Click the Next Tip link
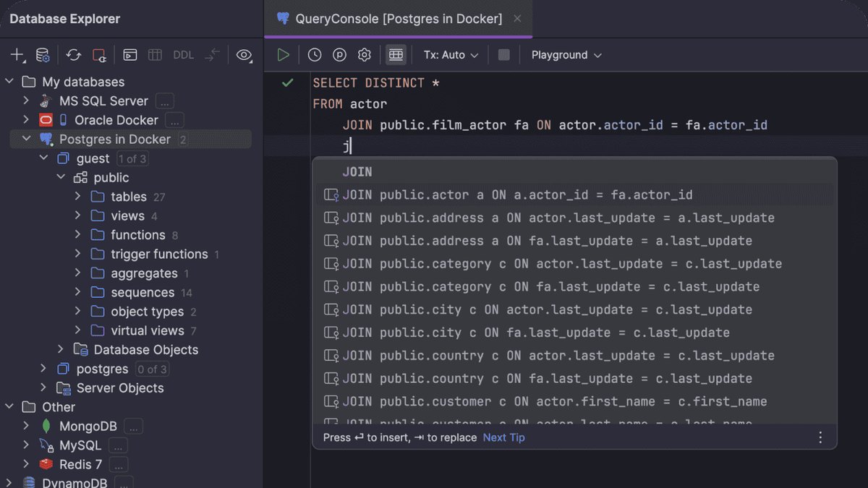 point(504,437)
